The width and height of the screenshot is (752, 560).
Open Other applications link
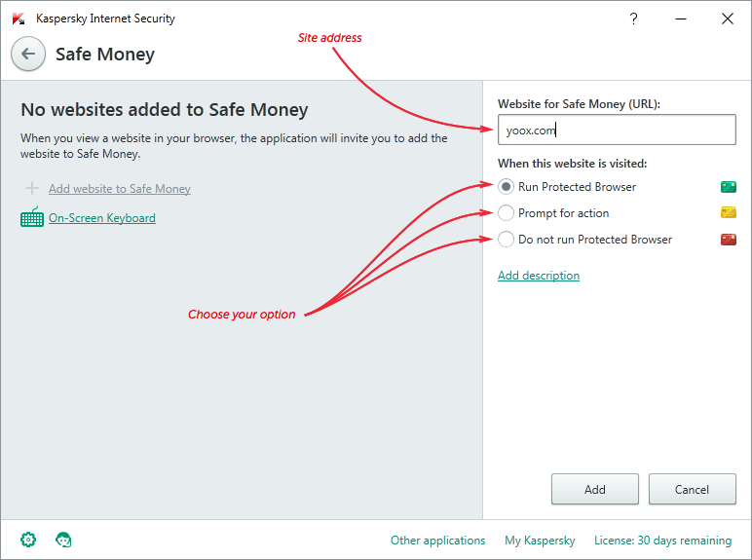pos(438,540)
